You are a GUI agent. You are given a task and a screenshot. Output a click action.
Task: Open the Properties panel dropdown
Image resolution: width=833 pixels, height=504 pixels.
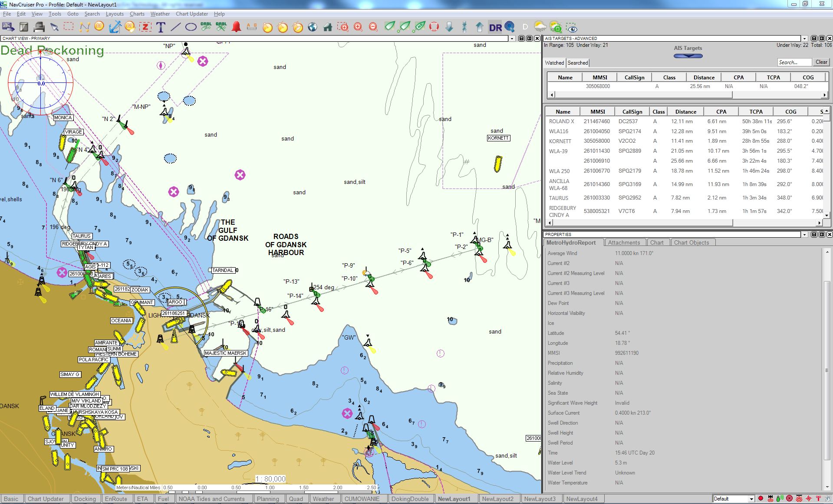coord(804,235)
